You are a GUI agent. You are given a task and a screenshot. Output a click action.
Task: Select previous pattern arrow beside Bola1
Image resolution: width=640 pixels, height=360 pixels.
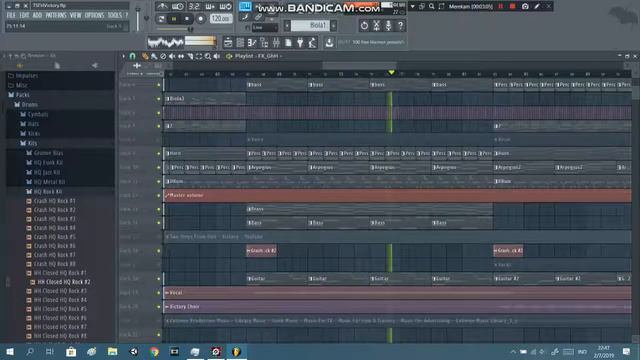287,26
